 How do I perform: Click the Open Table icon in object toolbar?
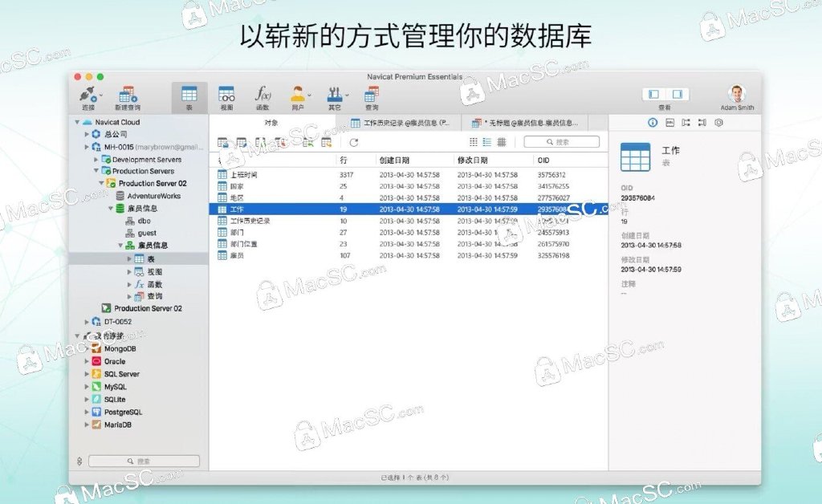223,143
